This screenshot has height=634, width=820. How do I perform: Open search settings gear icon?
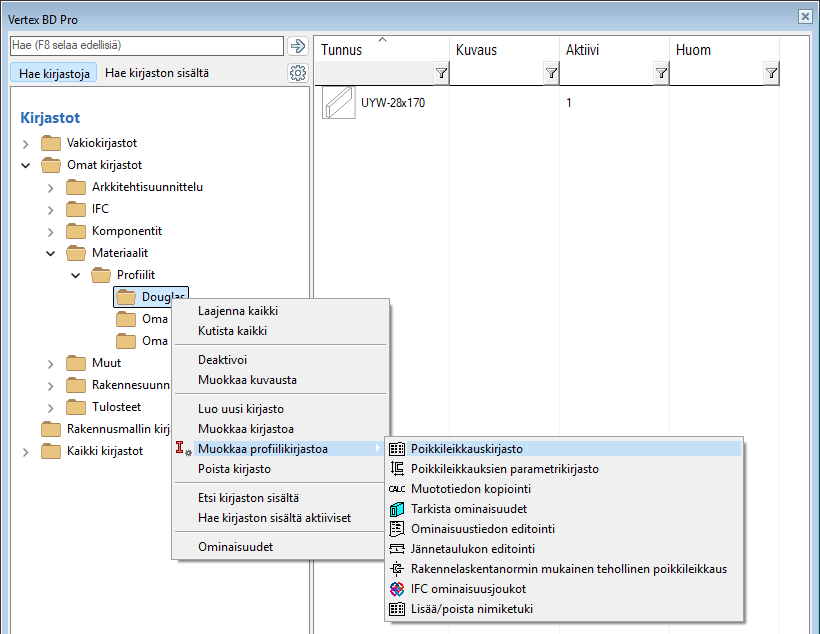point(297,73)
